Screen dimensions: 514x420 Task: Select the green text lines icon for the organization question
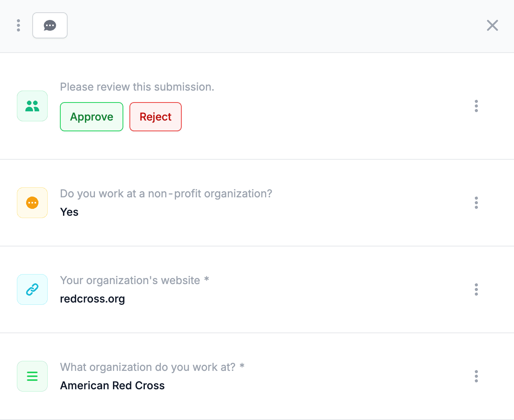(x=32, y=376)
